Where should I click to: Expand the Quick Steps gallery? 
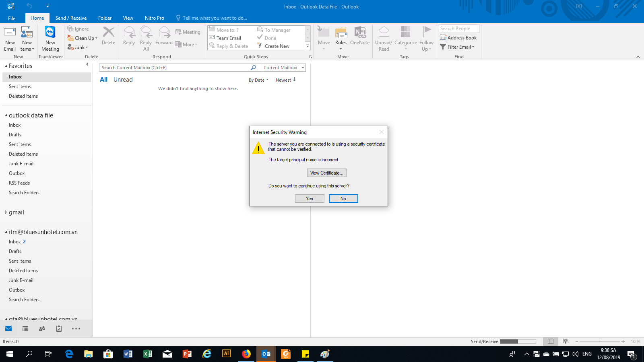(308, 46)
